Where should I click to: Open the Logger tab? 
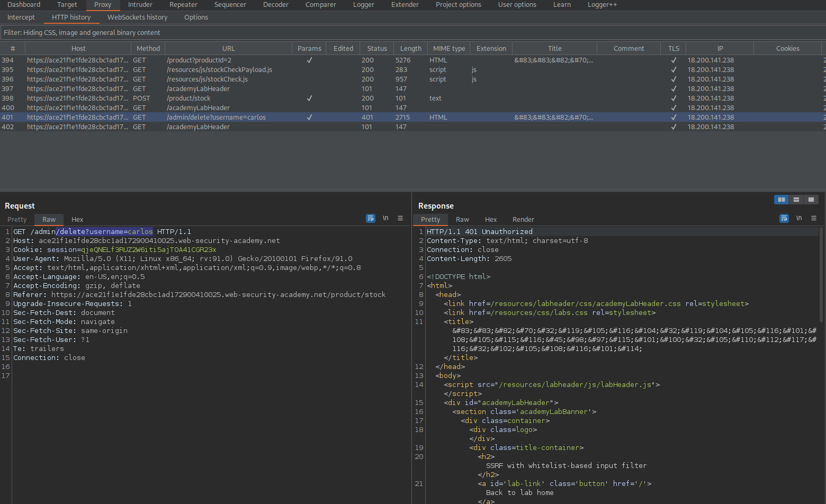pos(364,5)
